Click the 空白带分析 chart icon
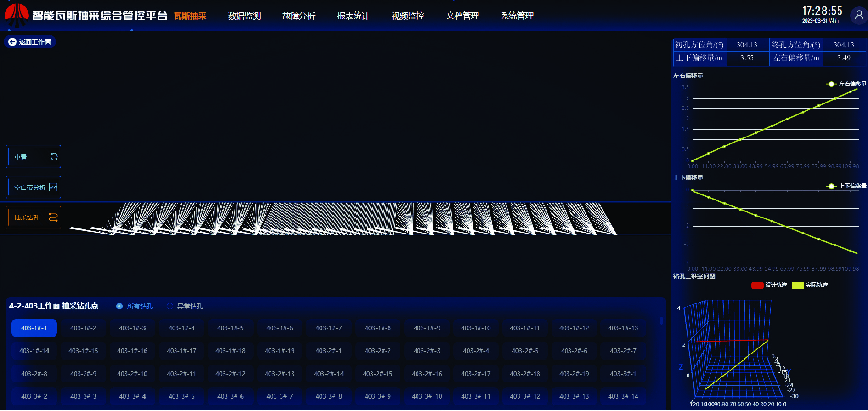The height and width of the screenshot is (411, 868). coord(53,187)
